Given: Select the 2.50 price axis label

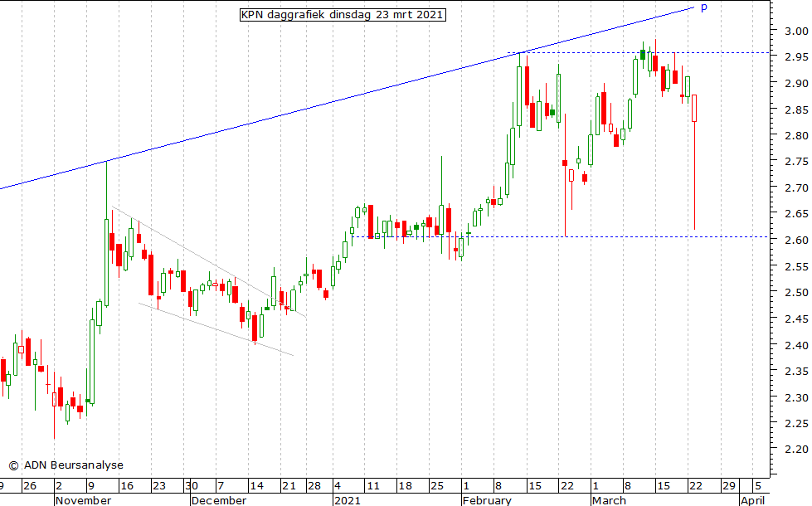Looking at the screenshot, I should tap(796, 293).
